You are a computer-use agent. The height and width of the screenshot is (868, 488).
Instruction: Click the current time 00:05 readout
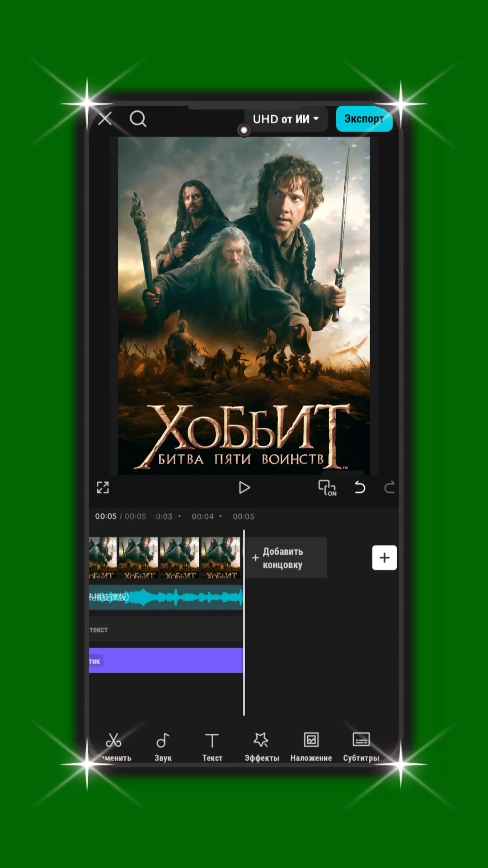point(106,516)
